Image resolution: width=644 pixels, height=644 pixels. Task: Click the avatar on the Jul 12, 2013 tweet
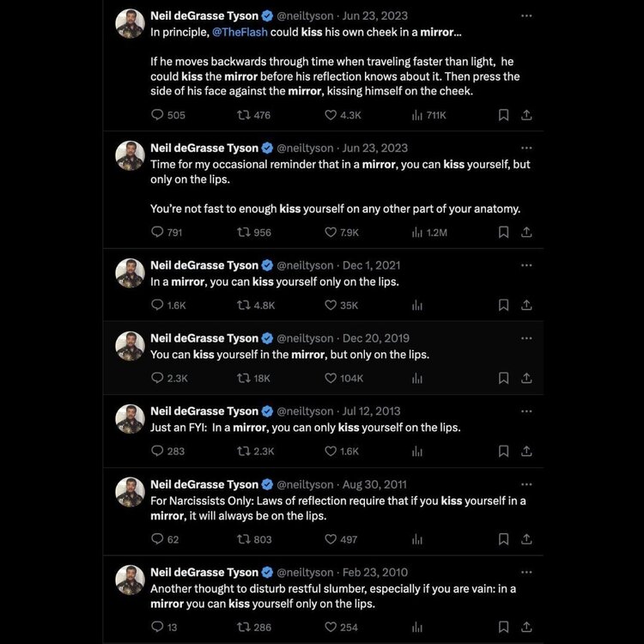coord(130,419)
